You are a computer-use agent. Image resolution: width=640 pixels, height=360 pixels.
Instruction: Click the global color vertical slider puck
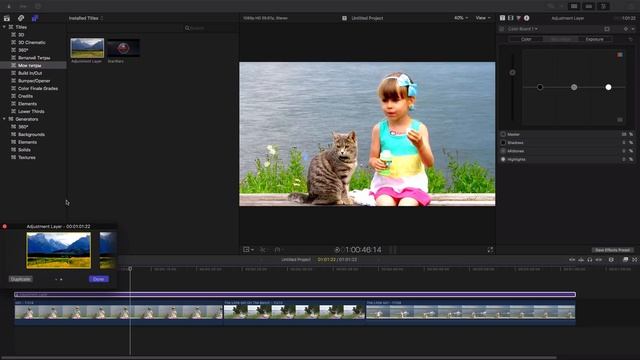pyautogui.click(x=512, y=73)
